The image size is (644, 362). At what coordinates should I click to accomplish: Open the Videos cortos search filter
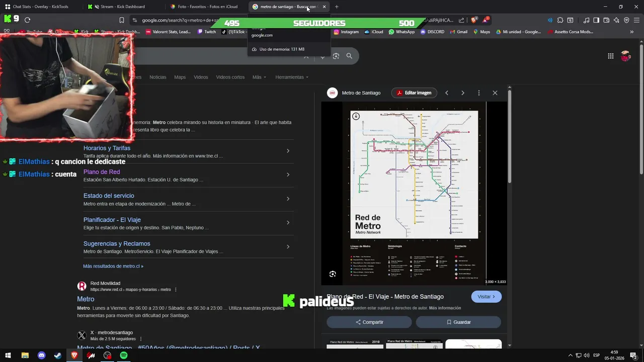pyautogui.click(x=230, y=77)
